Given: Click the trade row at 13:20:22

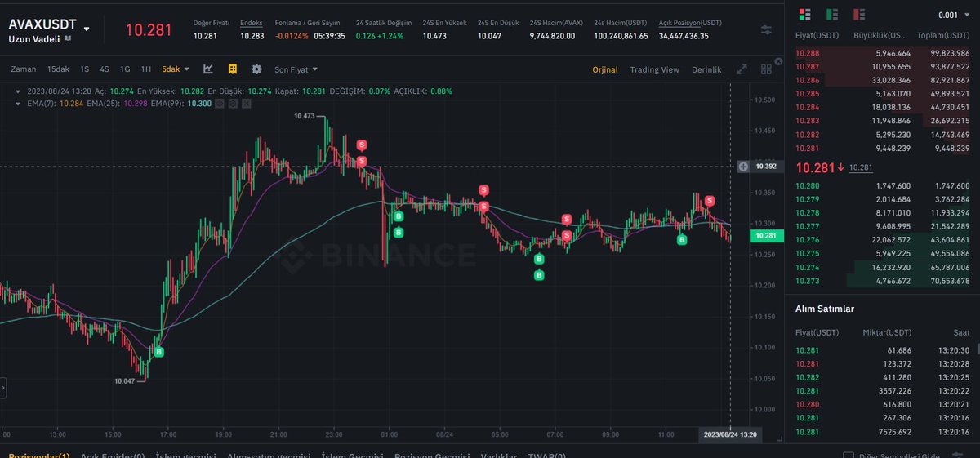Looking at the screenshot, I should (882, 391).
